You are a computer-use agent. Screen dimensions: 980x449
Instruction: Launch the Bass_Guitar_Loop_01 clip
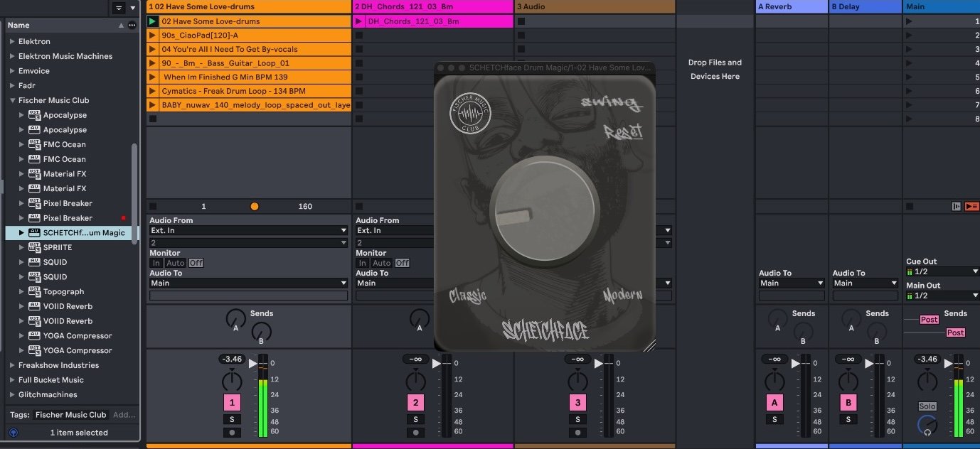pyautogui.click(x=152, y=63)
